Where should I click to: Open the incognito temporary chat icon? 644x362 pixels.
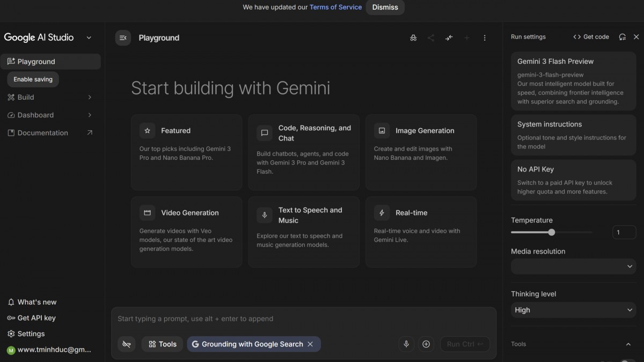tap(413, 38)
